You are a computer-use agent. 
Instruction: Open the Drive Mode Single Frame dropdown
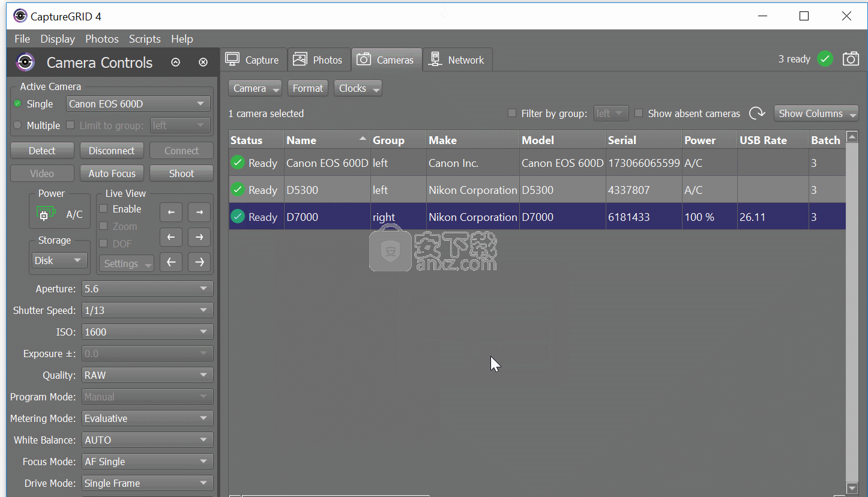147,483
